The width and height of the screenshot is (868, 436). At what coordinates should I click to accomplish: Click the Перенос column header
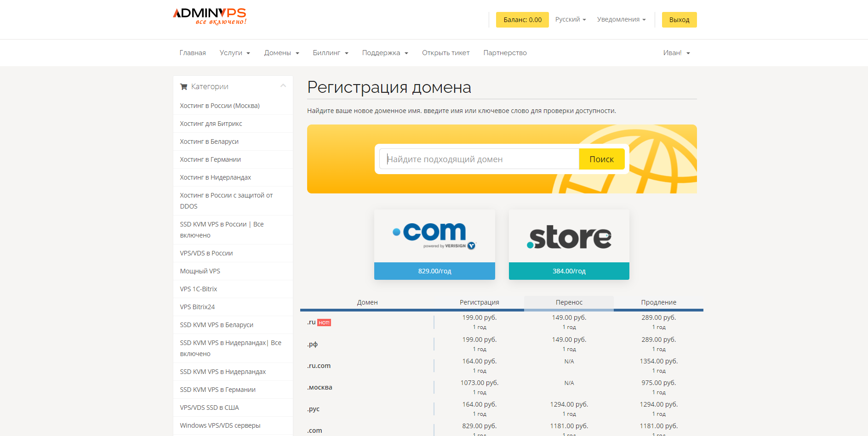point(569,302)
